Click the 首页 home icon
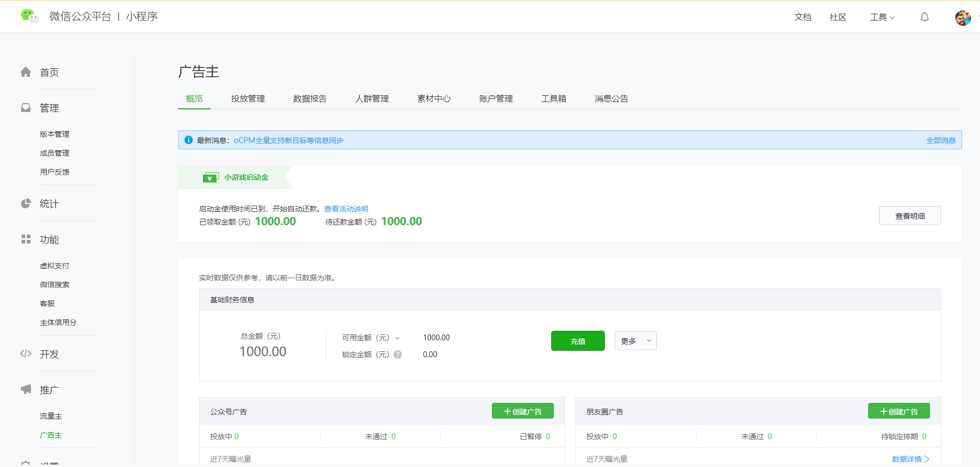980x467 pixels. (x=26, y=72)
